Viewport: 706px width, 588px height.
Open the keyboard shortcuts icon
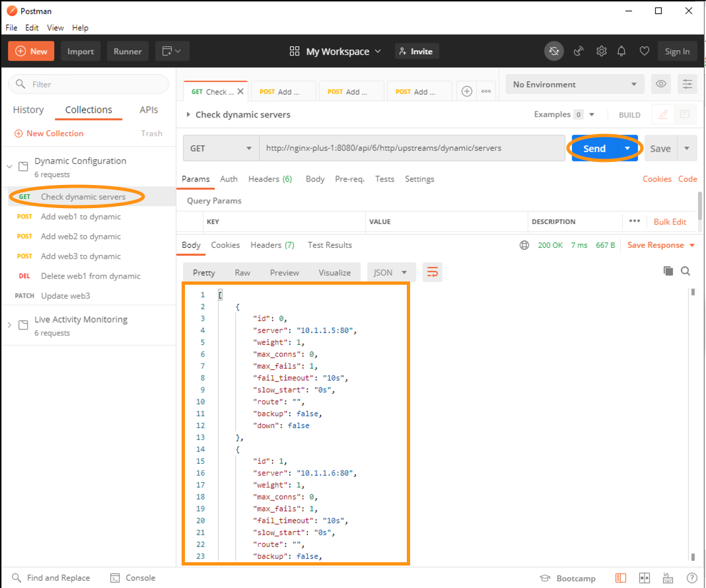coord(668,578)
